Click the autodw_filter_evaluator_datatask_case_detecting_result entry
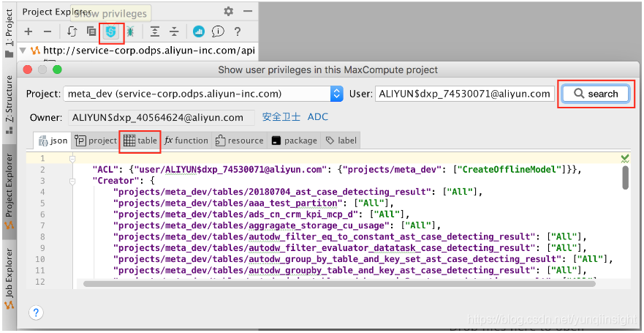The image size is (644, 333). click(323, 248)
